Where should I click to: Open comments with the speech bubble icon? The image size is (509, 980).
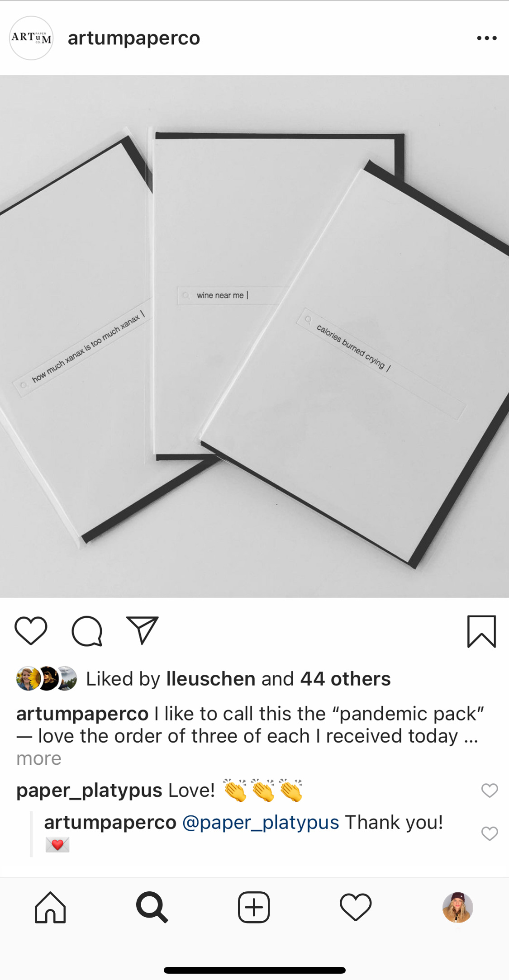click(x=87, y=631)
